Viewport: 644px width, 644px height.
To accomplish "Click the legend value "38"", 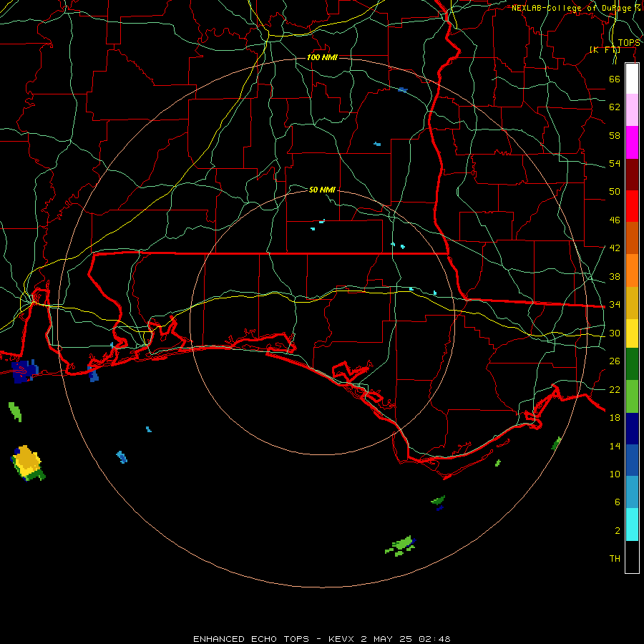I will point(615,277).
